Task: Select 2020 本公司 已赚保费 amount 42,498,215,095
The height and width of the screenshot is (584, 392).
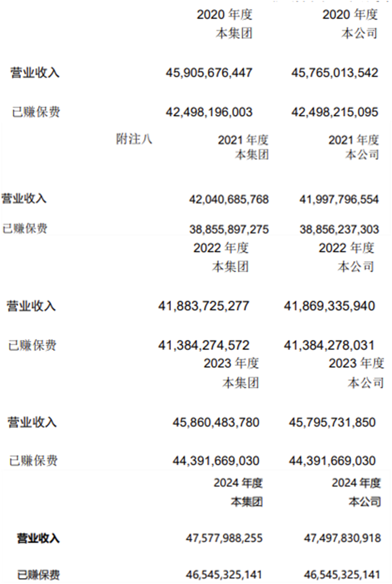Action: tap(335, 112)
